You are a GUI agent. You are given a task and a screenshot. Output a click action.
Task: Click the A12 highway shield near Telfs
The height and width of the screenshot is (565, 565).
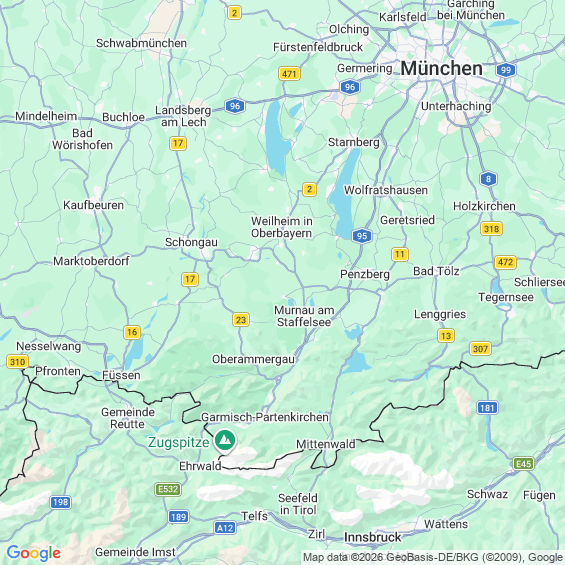click(x=225, y=528)
